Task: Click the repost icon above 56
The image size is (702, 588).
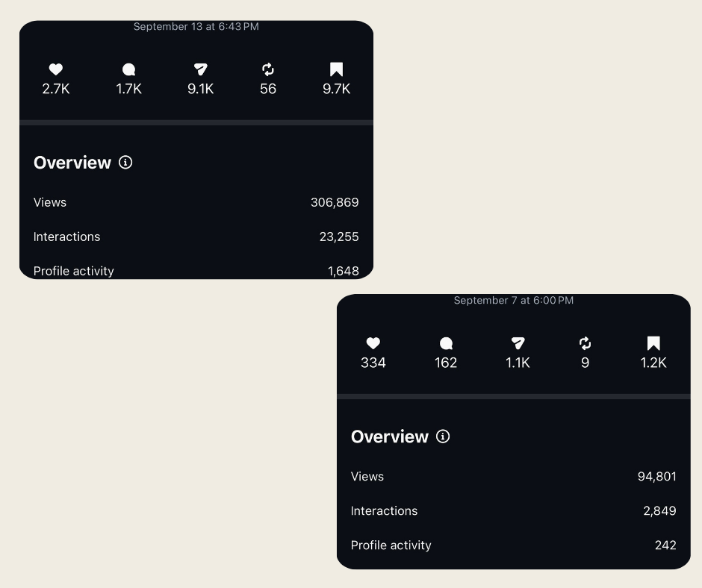Action: [x=268, y=69]
